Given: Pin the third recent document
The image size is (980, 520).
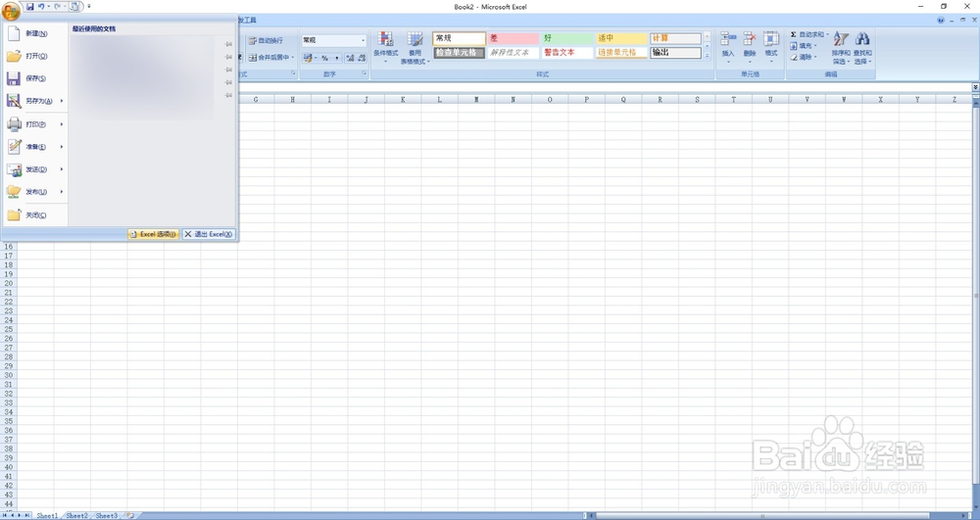Looking at the screenshot, I should pyautogui.click(x=228, y=70).
